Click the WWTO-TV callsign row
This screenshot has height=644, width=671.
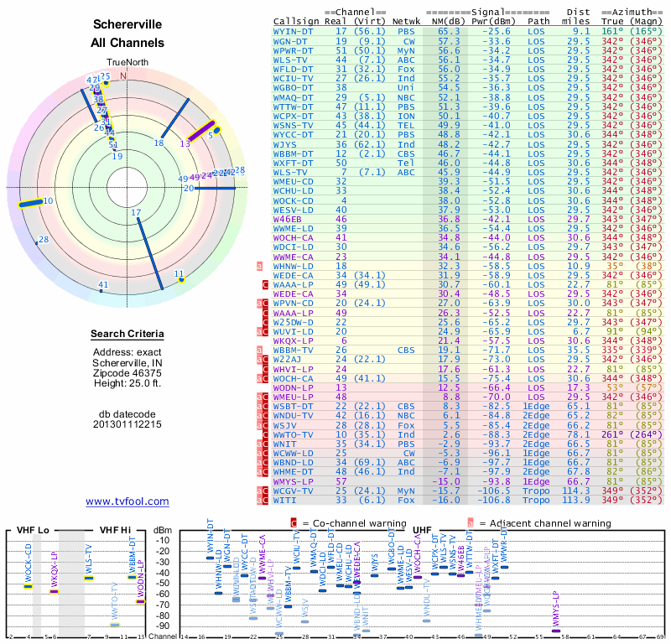(x=467, y=434)
